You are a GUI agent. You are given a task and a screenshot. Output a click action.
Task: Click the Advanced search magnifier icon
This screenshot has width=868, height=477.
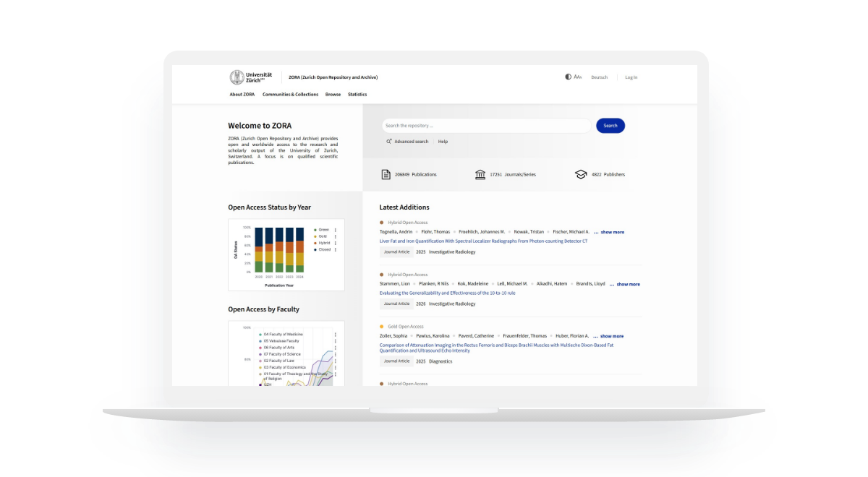tap(389, 142)
